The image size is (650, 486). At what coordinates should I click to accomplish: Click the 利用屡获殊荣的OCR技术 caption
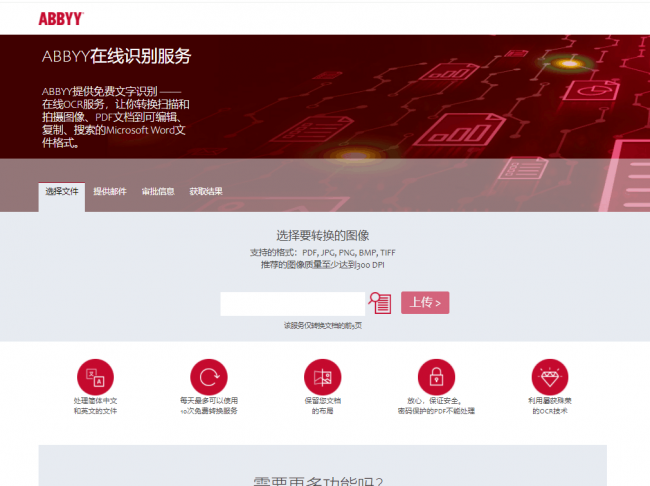pos(550,406)
